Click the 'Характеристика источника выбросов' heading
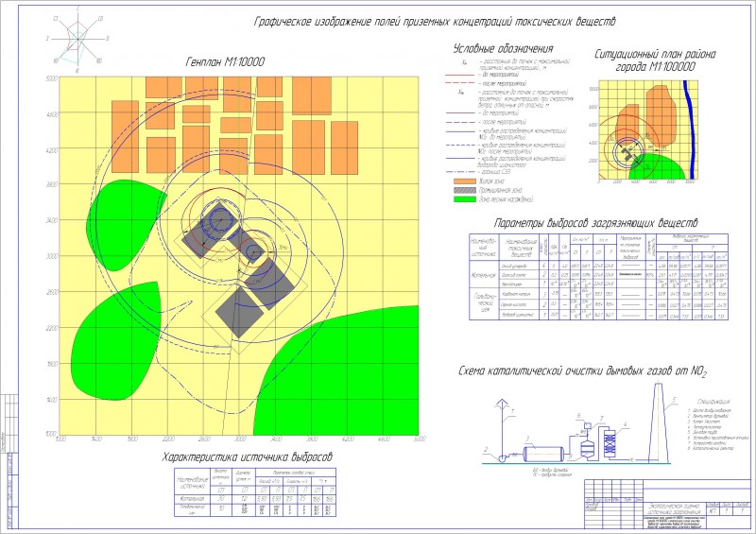Viewport: 756px width, 534px height. pyautogui.click(x=248, y=456)
